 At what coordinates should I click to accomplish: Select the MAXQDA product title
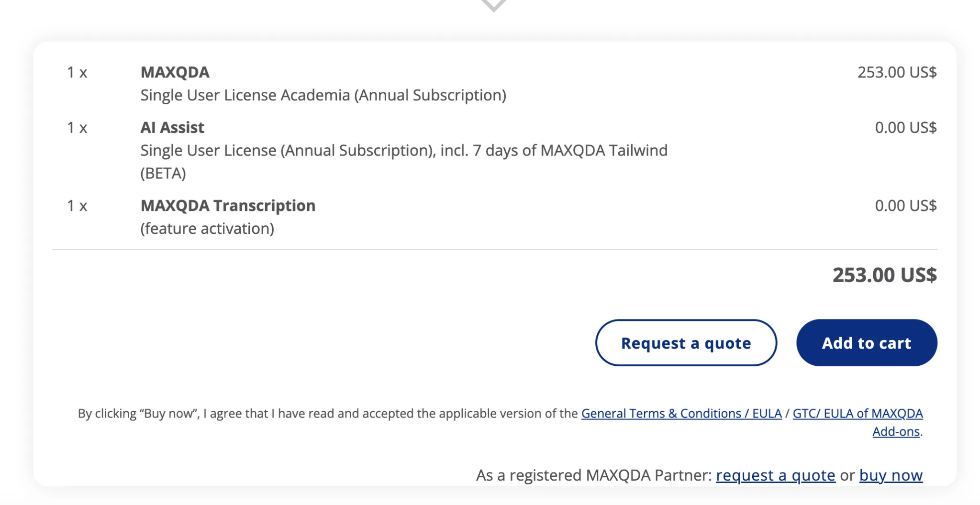175,72
